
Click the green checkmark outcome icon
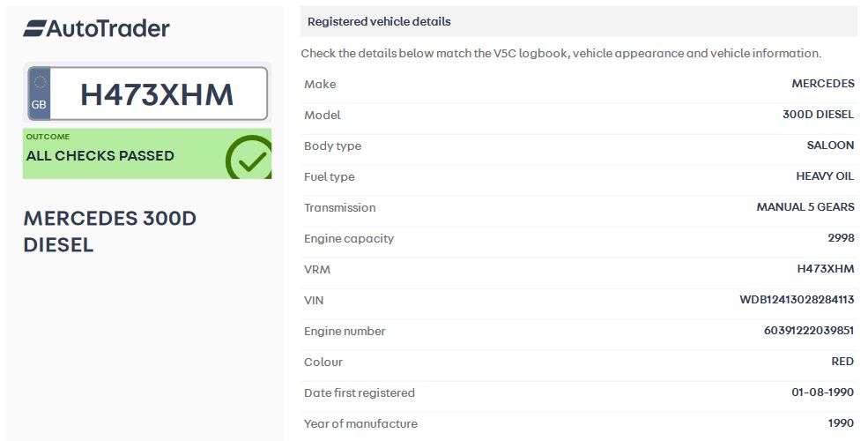pos(249,158)
